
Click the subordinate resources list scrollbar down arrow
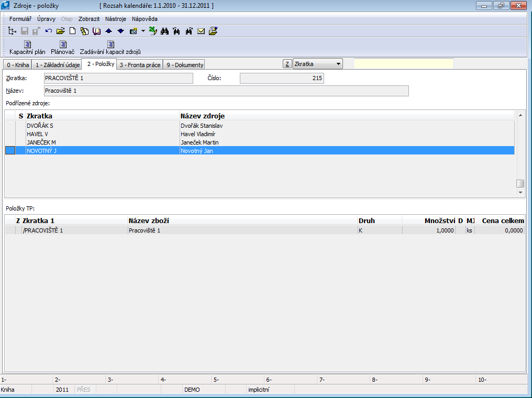click(x=520, y=193)
